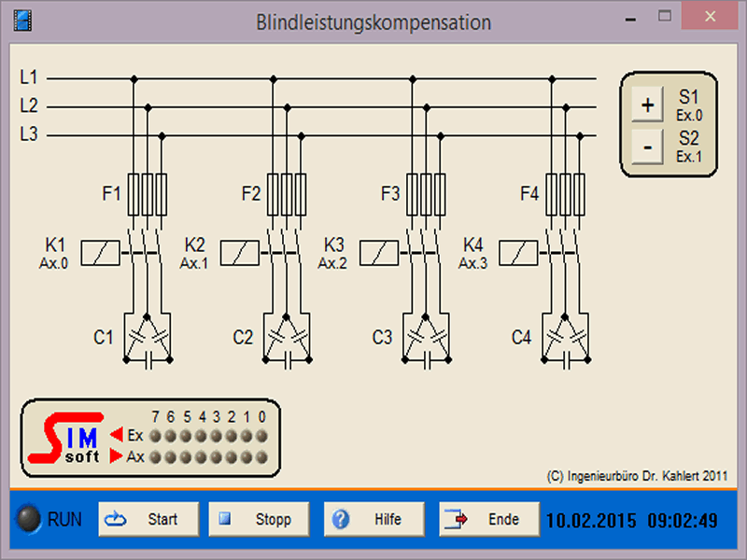This screenshot has width=747, height=560.
Task: Select the C4 capacitor bank symbol
Action: 566,338
